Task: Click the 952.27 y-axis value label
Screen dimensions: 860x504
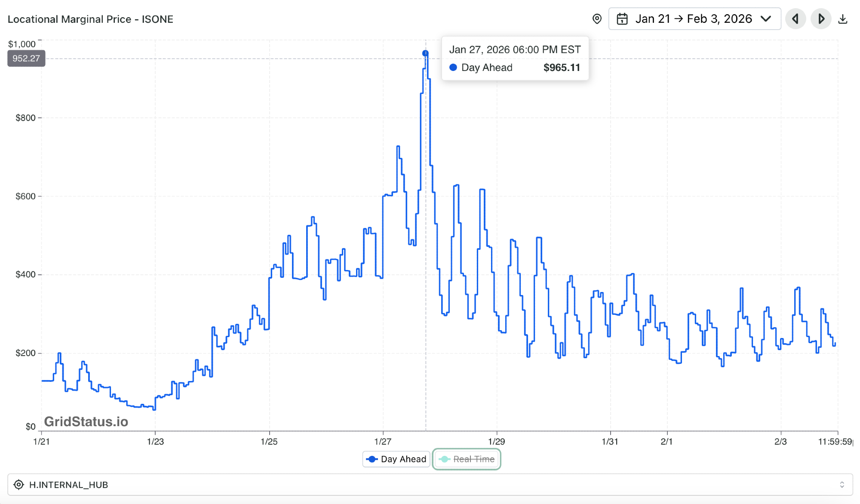Action: pos(26,58)
